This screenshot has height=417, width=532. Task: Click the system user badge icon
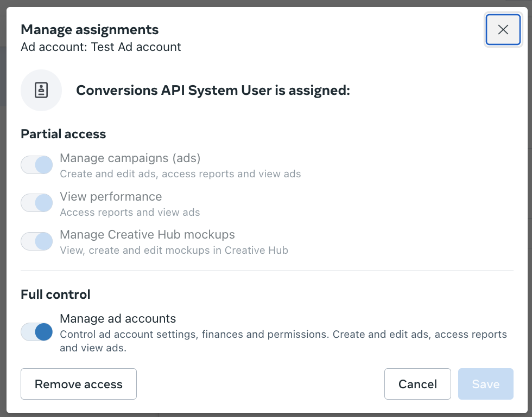(41, 90)
